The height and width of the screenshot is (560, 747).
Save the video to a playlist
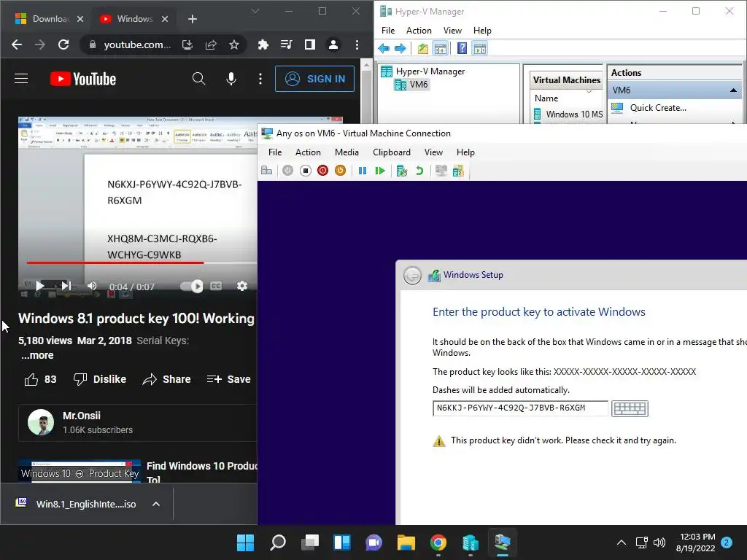pos(228,379)
